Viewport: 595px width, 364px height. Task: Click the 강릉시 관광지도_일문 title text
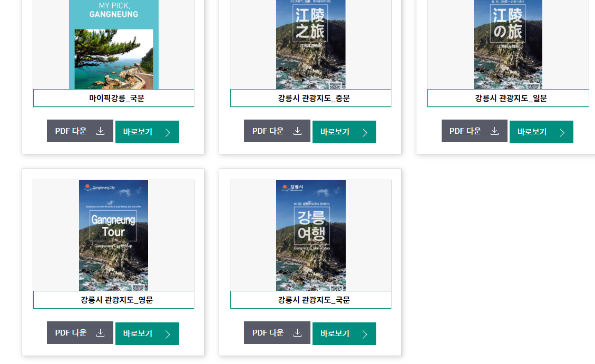[511, 98]
